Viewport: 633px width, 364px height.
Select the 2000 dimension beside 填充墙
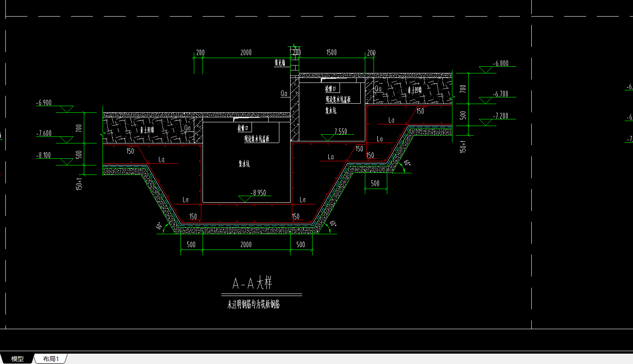pyautogui.click(x=246, y=53)
